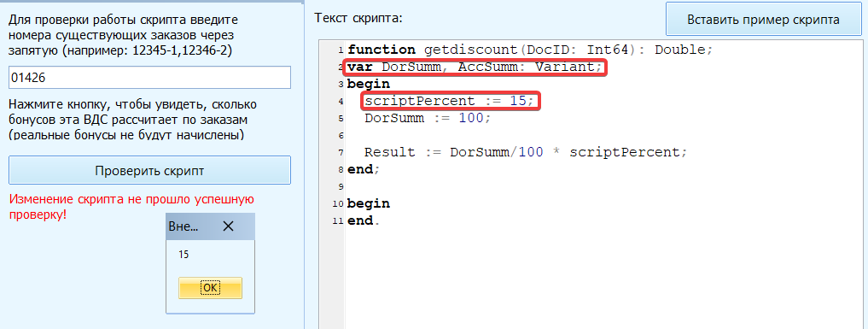Click the 'var DorSumm, AccSumm: Variant;' line
The image size is (868, 329).
pyautogui.click(x=475, y=68)
